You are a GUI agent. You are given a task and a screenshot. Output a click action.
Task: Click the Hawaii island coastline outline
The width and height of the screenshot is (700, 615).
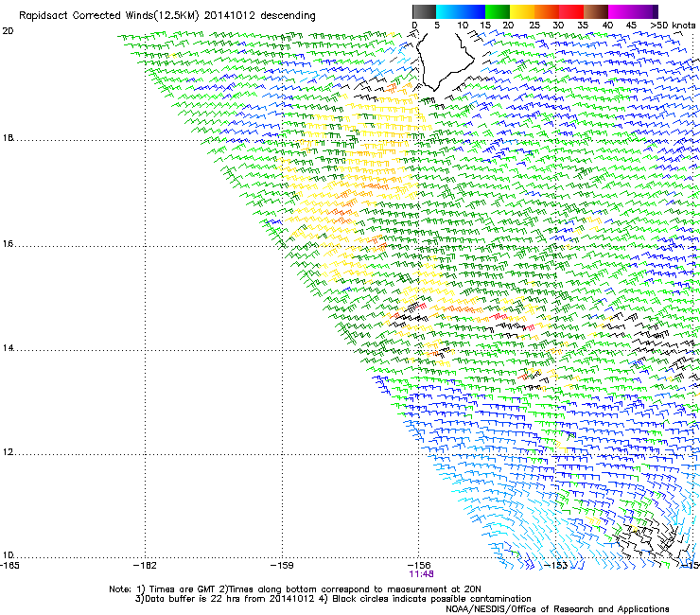[446, 61]
